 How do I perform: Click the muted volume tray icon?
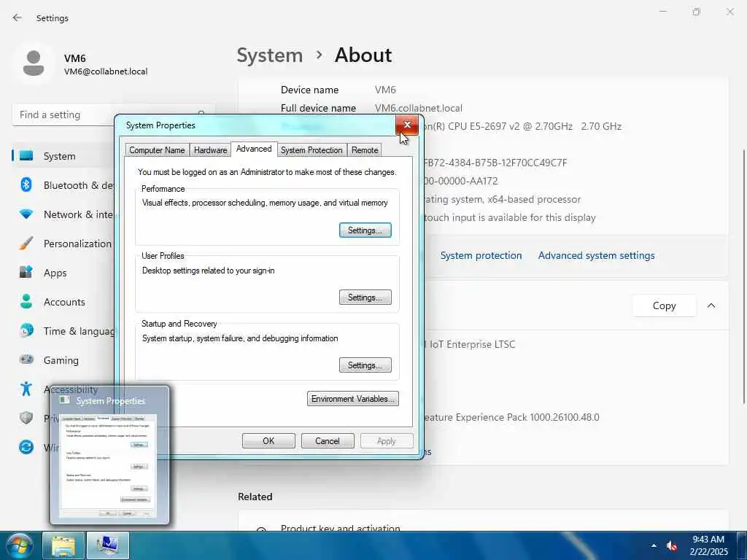click(672, 545)
